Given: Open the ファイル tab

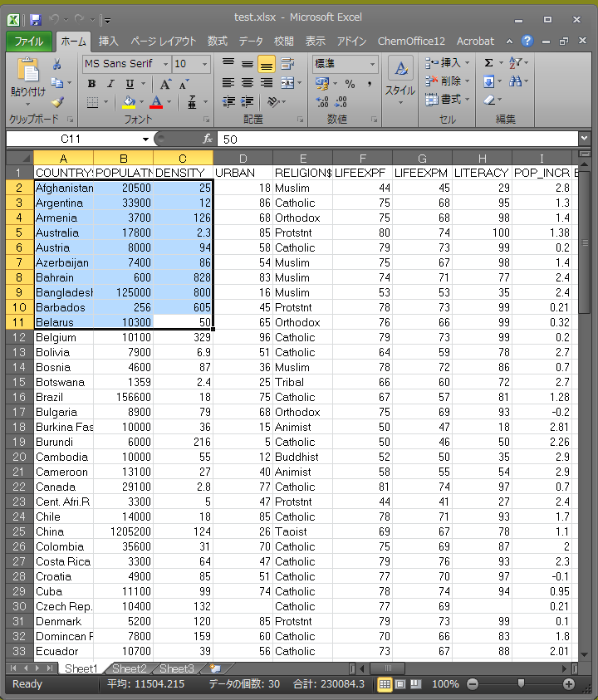Looking at the screenshot, I should pyautogui.click(x=29, y=42).
